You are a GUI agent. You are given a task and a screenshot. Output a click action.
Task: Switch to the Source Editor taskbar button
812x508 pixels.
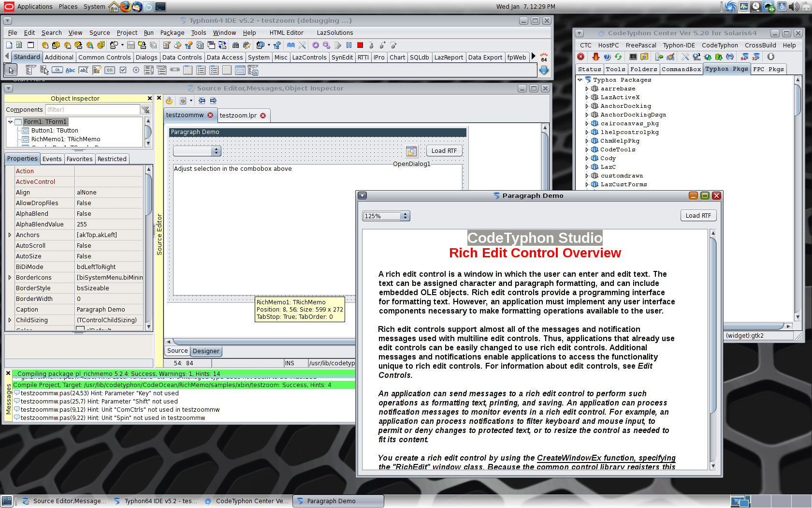[x=64, y=501]
